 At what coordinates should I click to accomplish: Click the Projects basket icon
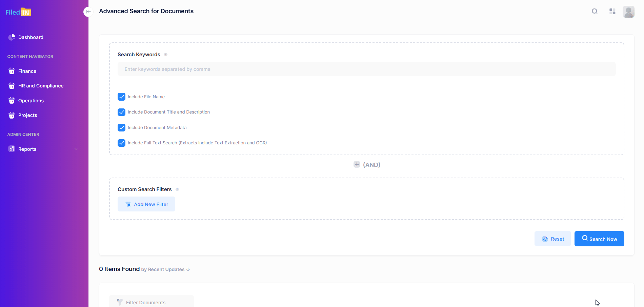pyautogui.click(x=12, y=115)
